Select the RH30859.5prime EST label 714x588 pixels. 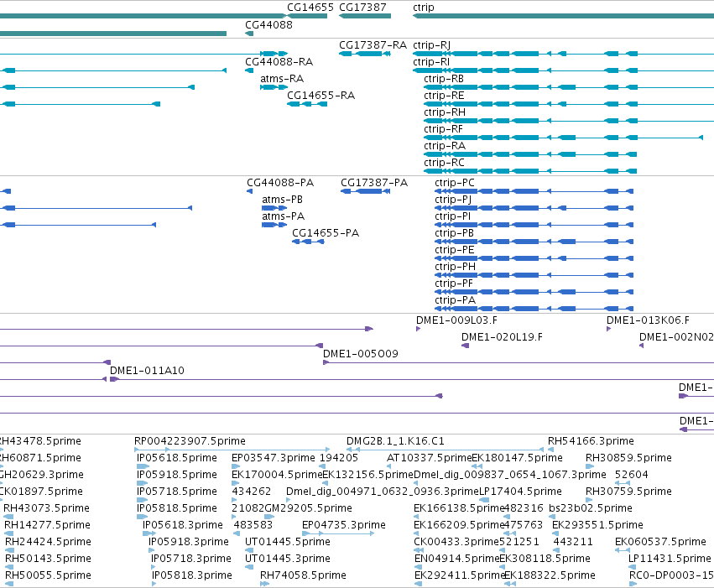click(x=628, y=458)
